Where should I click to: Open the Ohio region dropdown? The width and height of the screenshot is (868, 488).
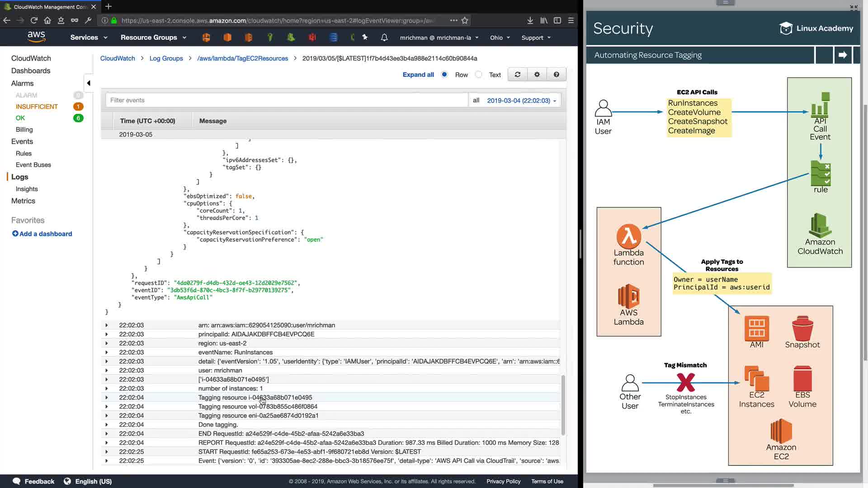(x=500, y=38)
